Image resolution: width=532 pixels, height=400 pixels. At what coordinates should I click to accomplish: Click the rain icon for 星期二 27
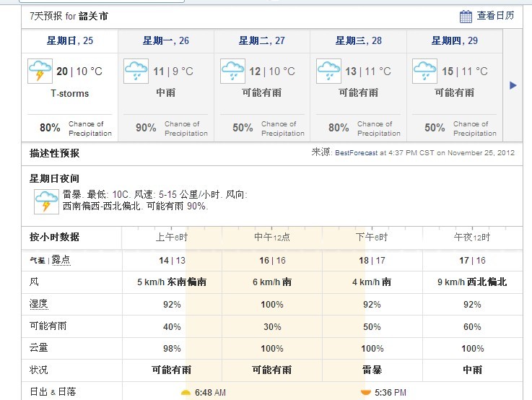point(232,71)
